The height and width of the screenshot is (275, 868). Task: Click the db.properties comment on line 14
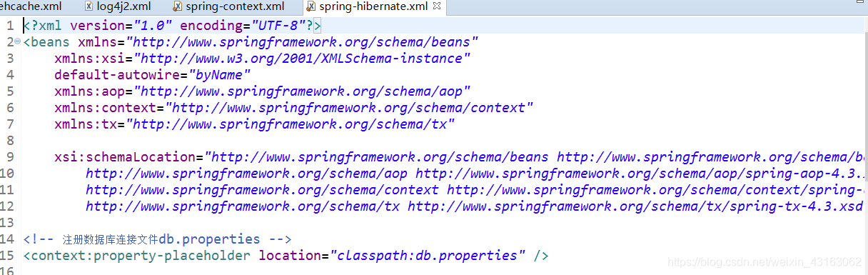coord(157,239)
